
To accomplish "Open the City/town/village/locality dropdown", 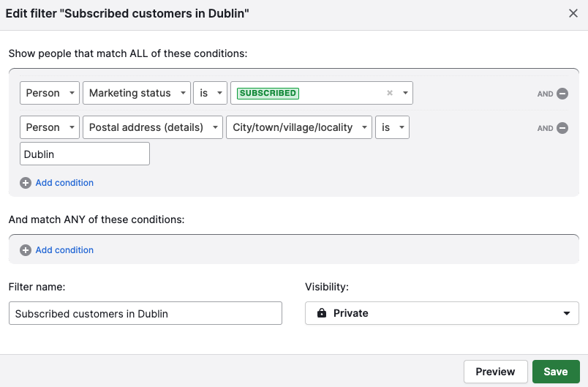I will [299, 127].
